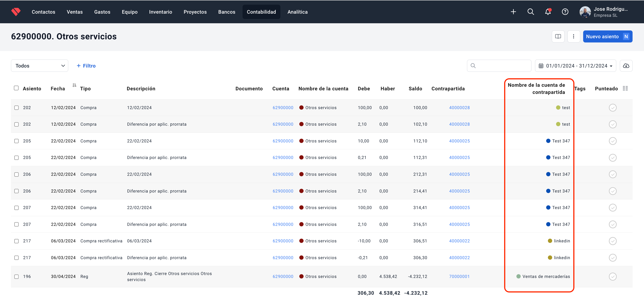Mark punteado check for Saldo 314,41 row

[x=612, y=208]
